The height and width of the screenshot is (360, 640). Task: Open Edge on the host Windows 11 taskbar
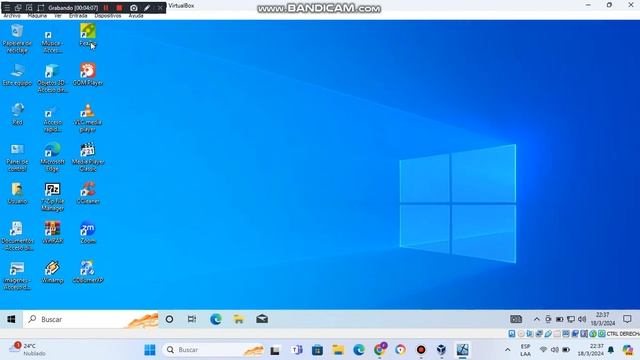pyautogui.click(x=359, y=350)
